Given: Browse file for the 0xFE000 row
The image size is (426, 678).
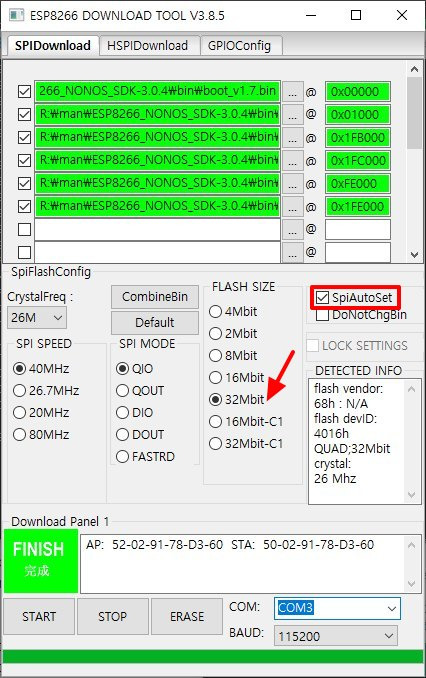Looking at the screenshot, I should pyautogui.click(x=292, y=184).
